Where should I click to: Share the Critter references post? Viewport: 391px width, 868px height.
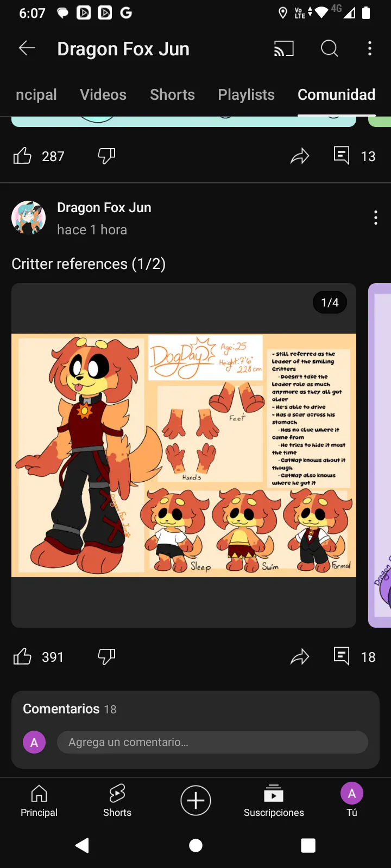300,657
